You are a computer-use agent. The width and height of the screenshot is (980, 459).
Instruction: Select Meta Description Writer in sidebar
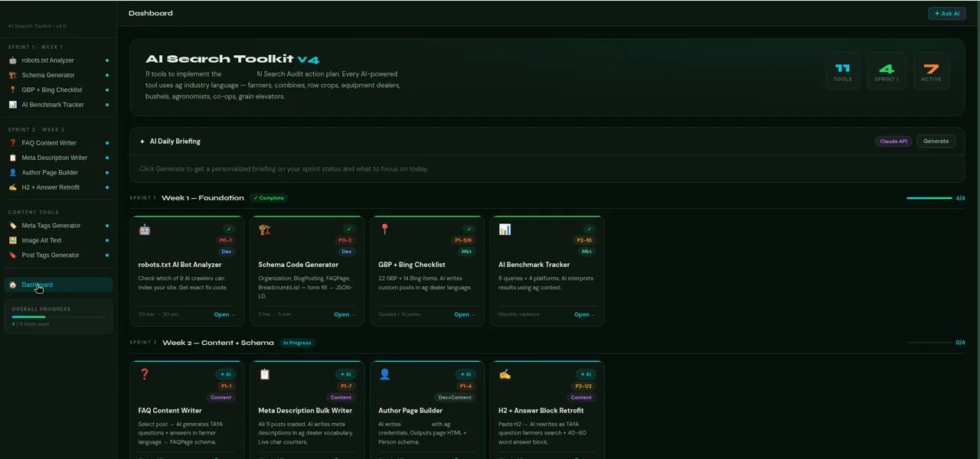tap(58, 158)
